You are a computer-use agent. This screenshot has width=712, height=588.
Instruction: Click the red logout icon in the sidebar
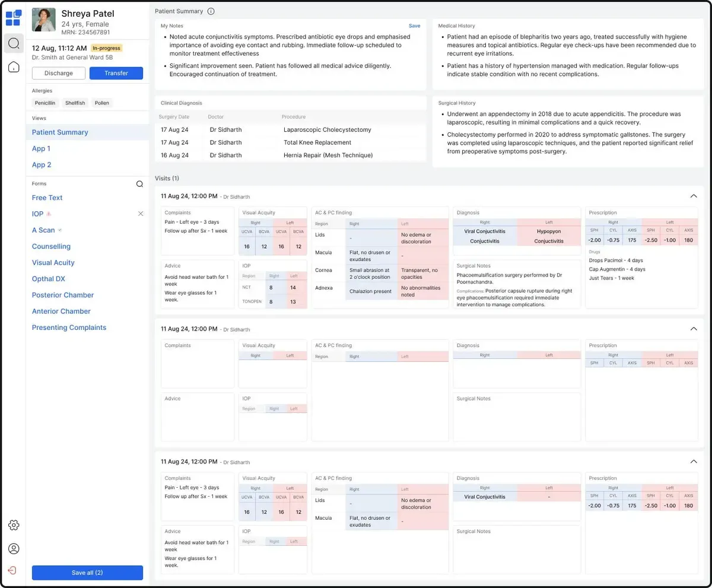click(x=13, y=570)
